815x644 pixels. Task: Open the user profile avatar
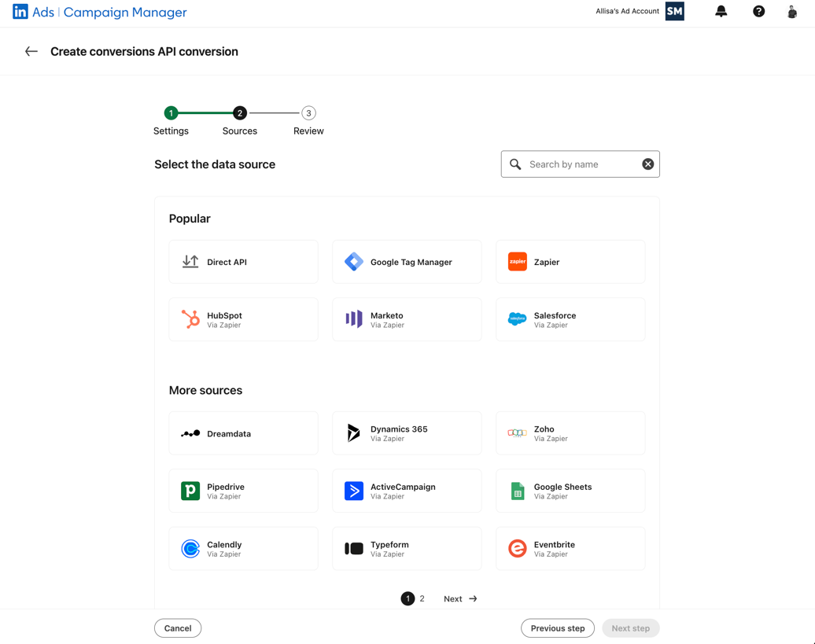(792, 12)
